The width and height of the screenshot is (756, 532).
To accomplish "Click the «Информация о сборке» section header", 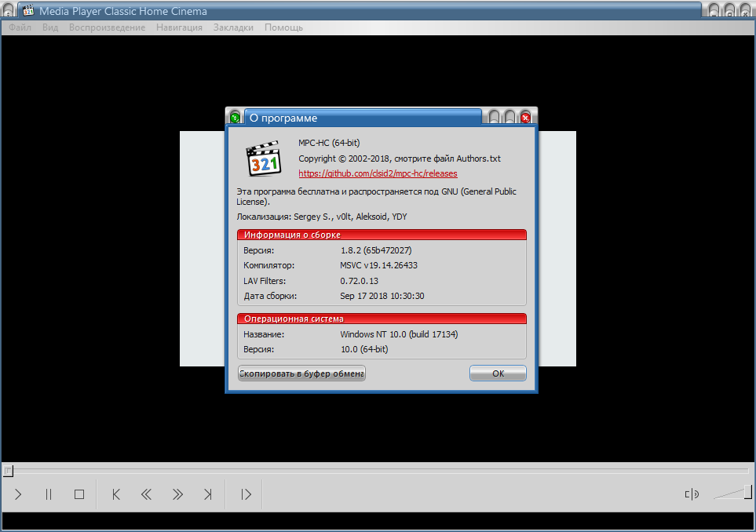I will pyautogui.click(x=382, y=235).
